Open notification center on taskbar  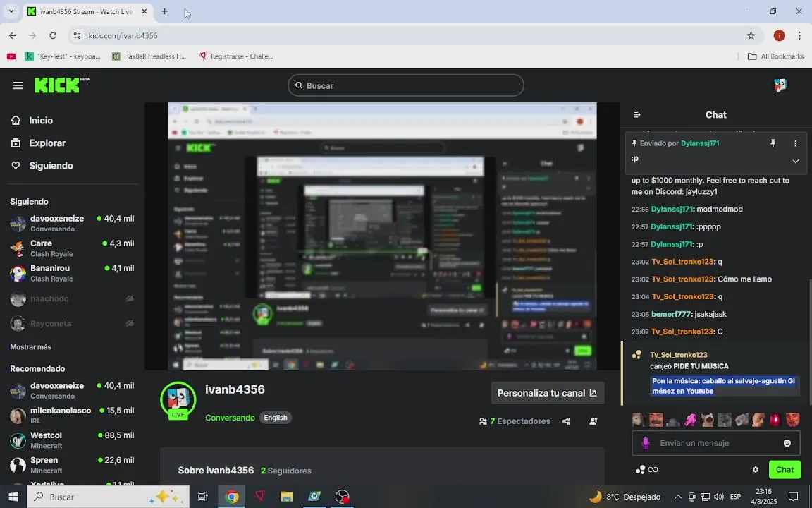coord(793,497)
